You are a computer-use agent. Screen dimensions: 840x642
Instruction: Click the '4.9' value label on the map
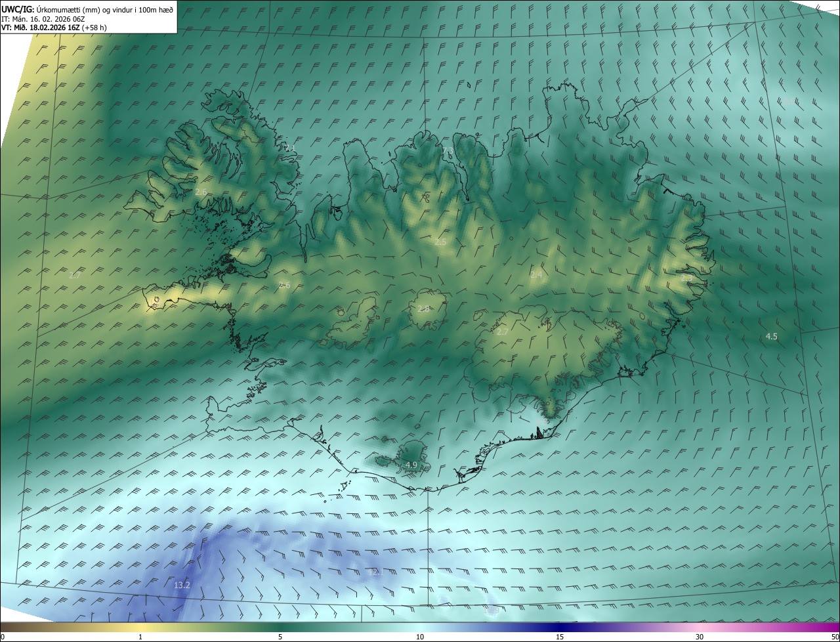pyautogui.click(x=411, y=465)
